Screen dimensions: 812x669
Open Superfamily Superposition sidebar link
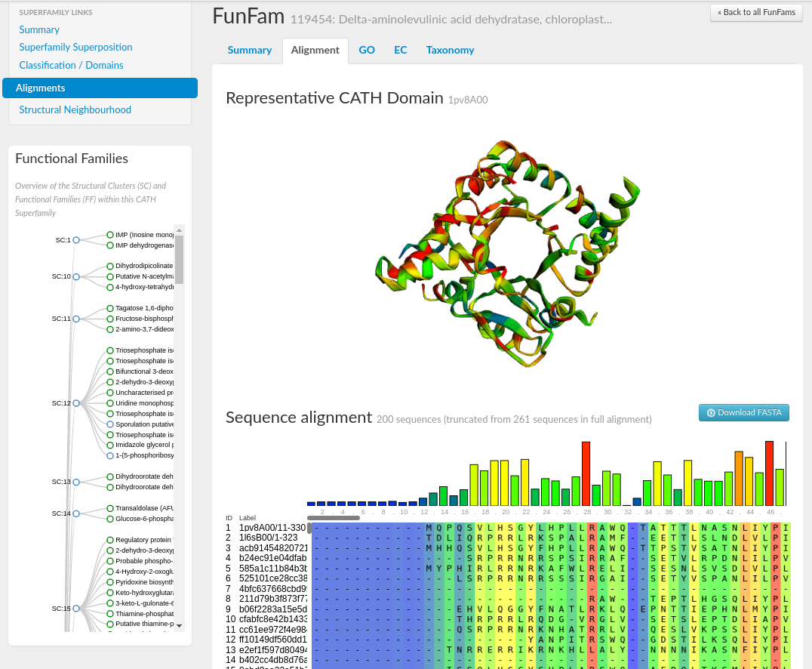[75, 47]
